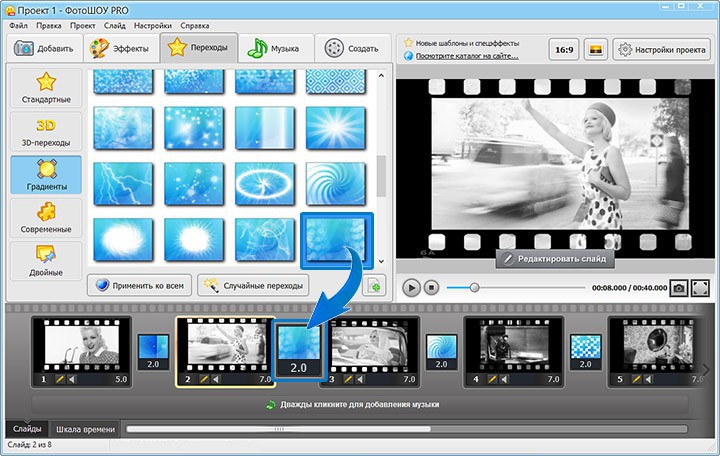The width and height of the screenshot is (720, 456).
Task: Choose the white swirl cloud transition
Action: coord(123,239)
